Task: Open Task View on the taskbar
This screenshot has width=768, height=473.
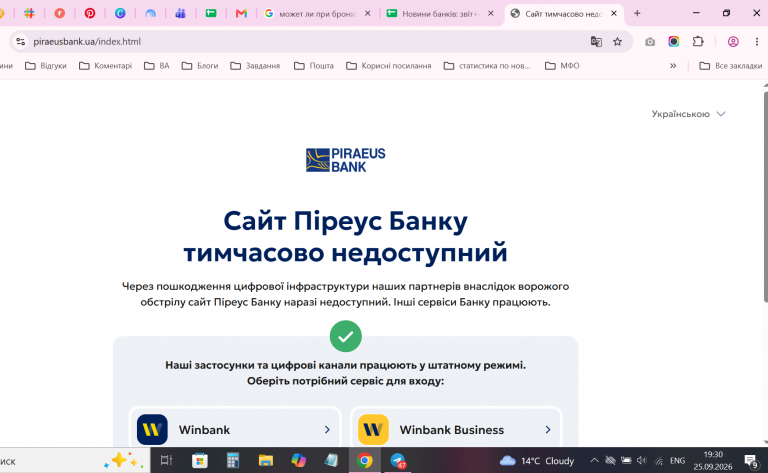Action: click(167, 461)
